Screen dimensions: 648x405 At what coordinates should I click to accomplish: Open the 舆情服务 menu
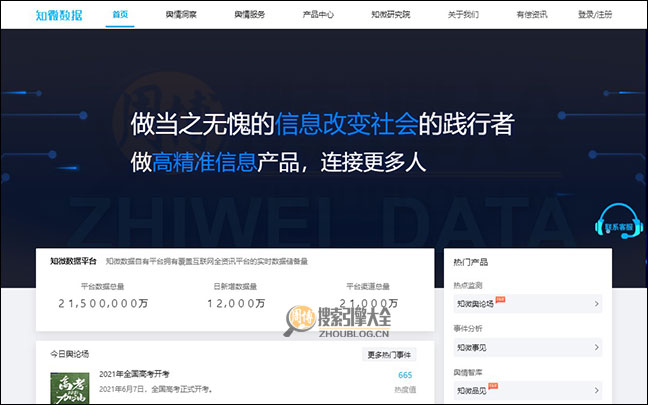250,14
